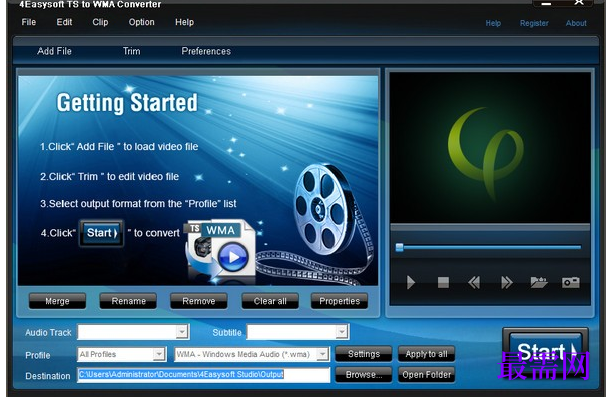Click the About link

tap(576, 23)
